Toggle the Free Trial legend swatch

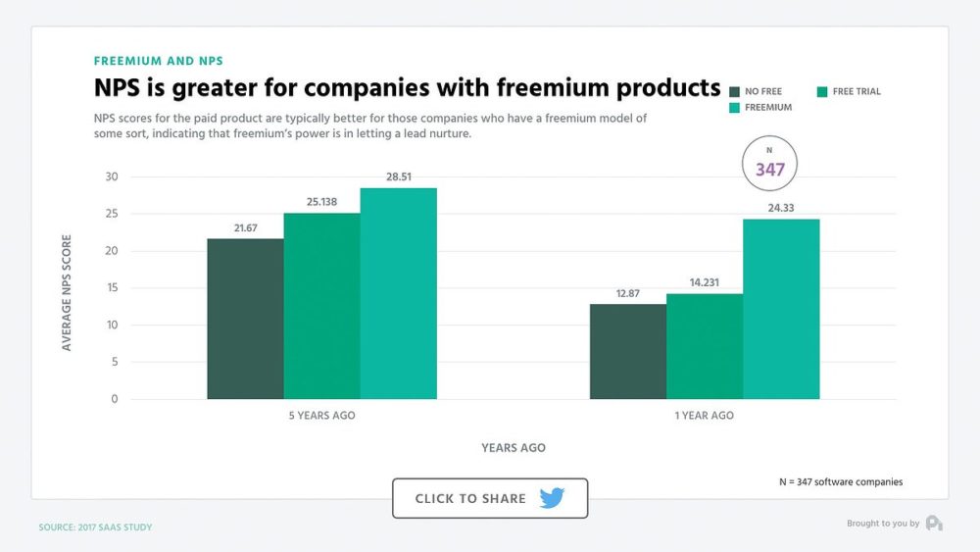pos(822,91)
